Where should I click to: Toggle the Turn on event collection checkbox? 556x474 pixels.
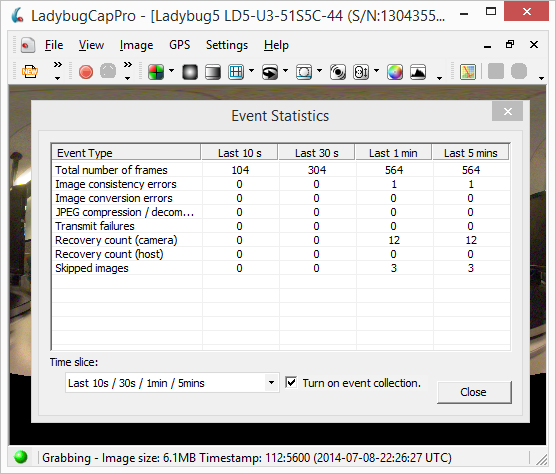tap(291, 383)
